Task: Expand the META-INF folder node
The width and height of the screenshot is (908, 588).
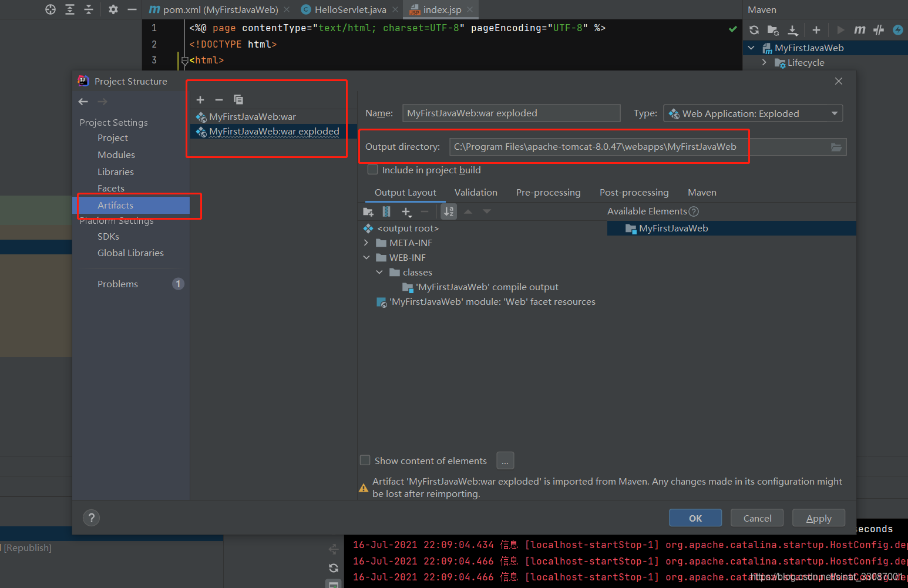Action: (366, 243)
